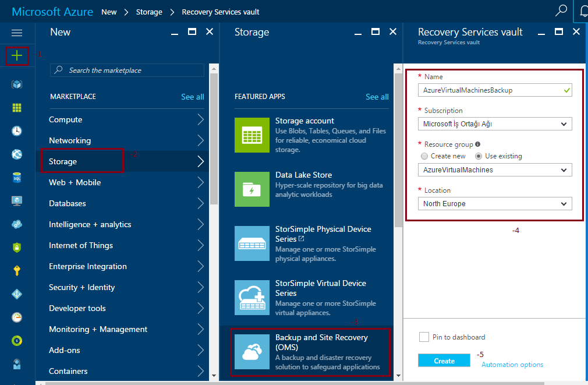The width and height of the screenshot is (588, 385).
Task: Open the AzureVirtualMachines resource group dropdown
Action: (495, 170)
